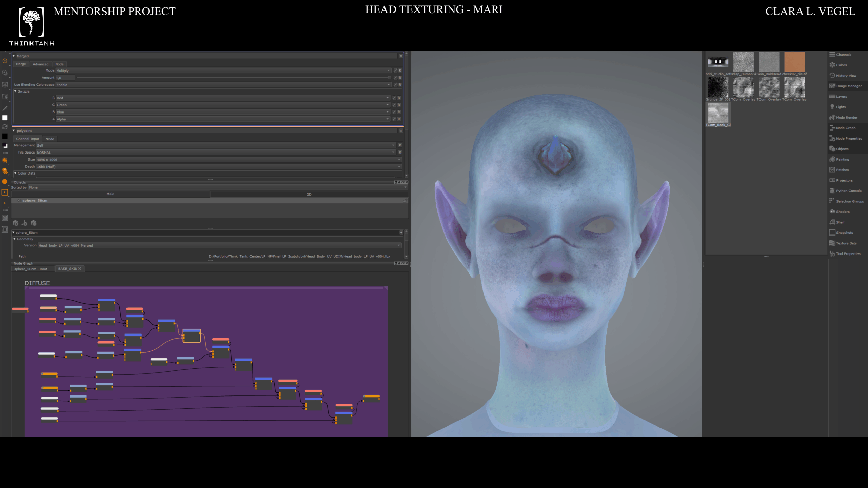This screenshot has height=488, width=868.
Task: Click the Add Object icon below objects list
Action: click(15, 223)
